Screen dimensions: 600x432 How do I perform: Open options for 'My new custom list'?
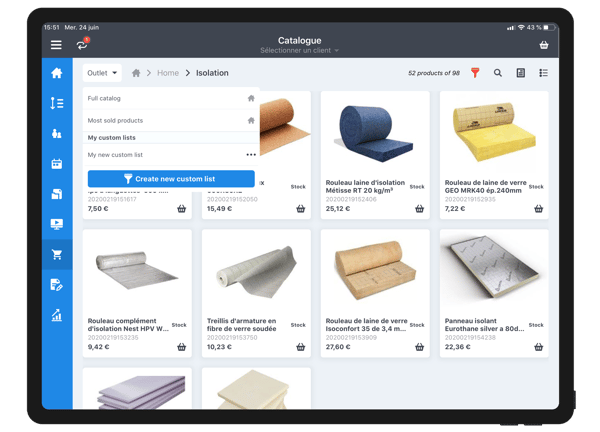(250, 155)
